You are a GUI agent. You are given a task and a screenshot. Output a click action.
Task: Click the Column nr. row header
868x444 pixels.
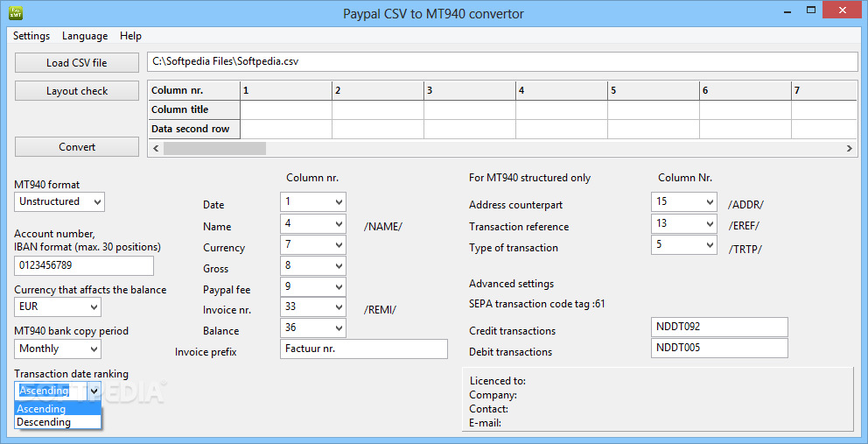click(194, 90)
